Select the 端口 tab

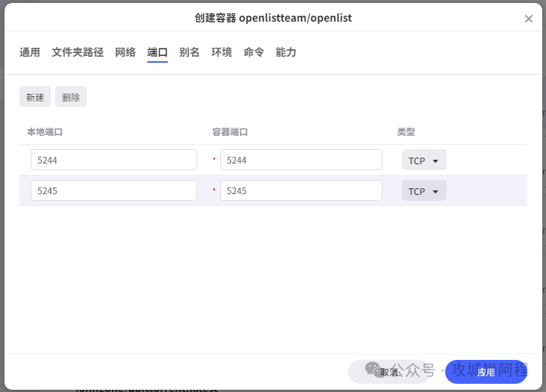(x=158, y=52)
